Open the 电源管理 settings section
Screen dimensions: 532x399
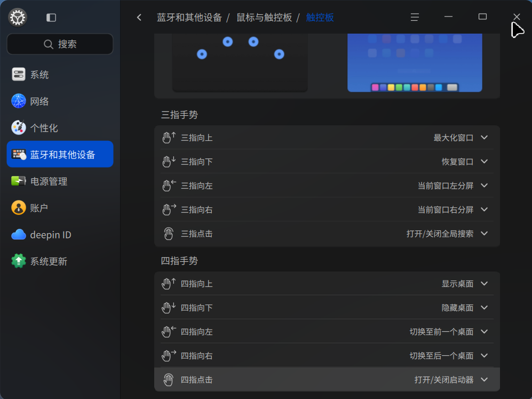[x=60, y=181]
